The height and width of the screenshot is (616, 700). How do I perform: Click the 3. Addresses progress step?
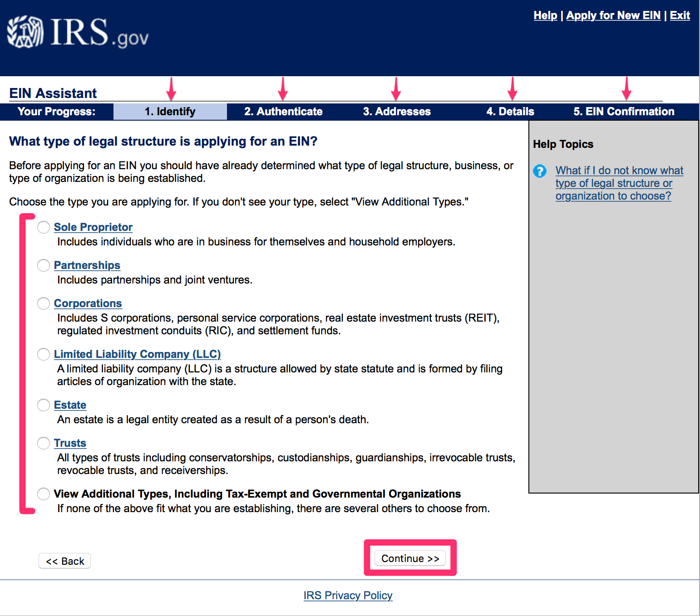tap(397, 112)
